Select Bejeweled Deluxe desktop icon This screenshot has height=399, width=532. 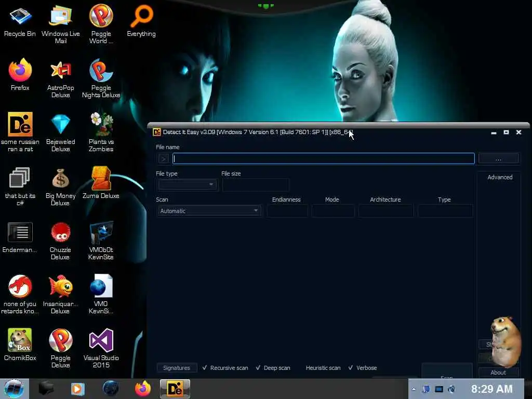[x=60, y=132]
